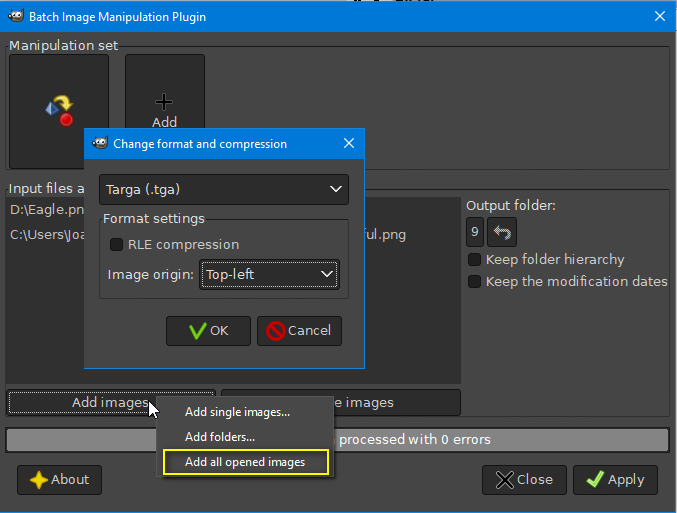The width and height of the screenshot is (677, 513).
Task: Open the Image origin Top-left dropdown
Action: (x=269, y=274)
